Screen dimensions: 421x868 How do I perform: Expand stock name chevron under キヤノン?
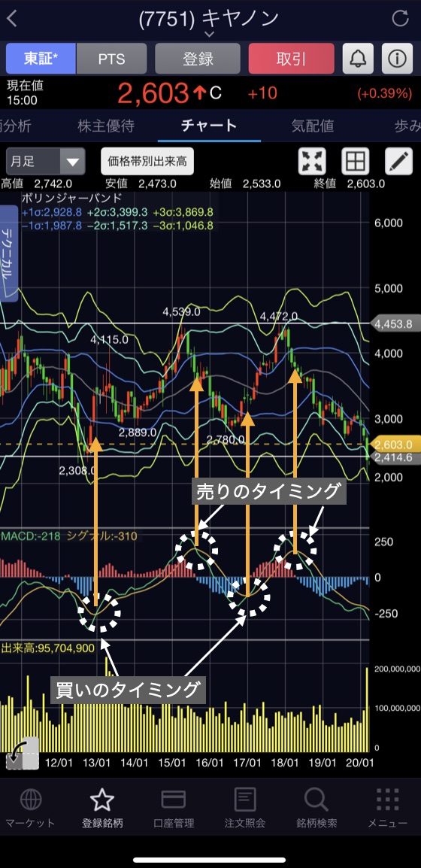tap(210, 35)
